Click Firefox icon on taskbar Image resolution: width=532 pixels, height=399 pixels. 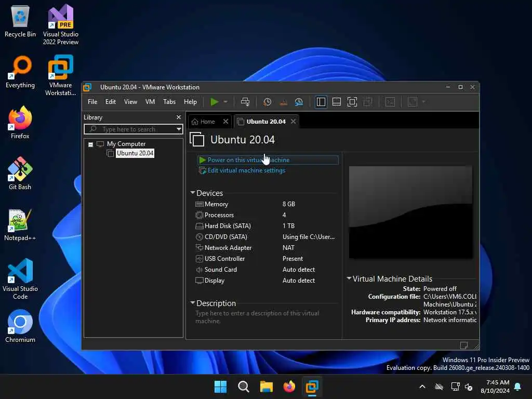click(289, 387)
